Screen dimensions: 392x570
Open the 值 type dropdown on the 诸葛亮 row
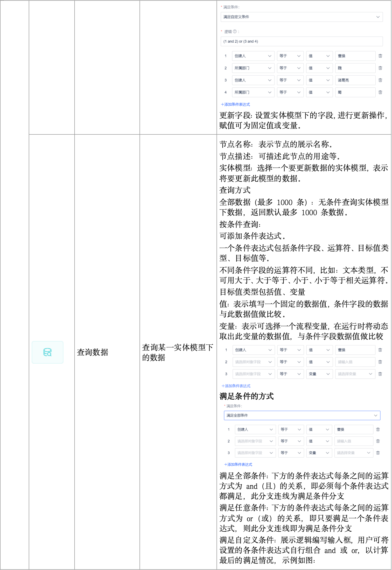click(319, 80)
